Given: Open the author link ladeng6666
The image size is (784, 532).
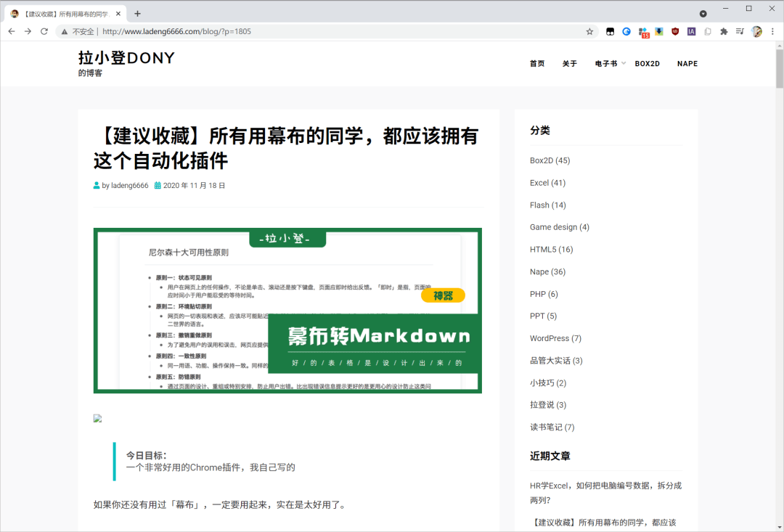Looking at the screenshot, I should pyautogui.click(x=129, y=186).
